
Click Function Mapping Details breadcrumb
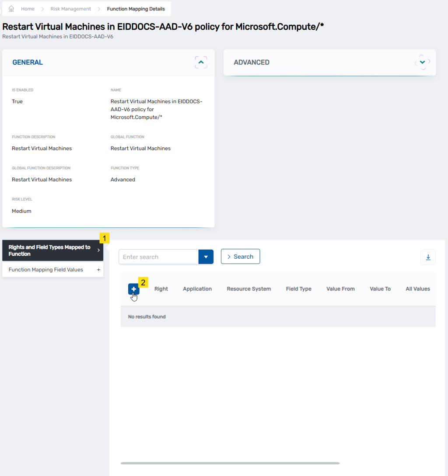coord(136,9)
